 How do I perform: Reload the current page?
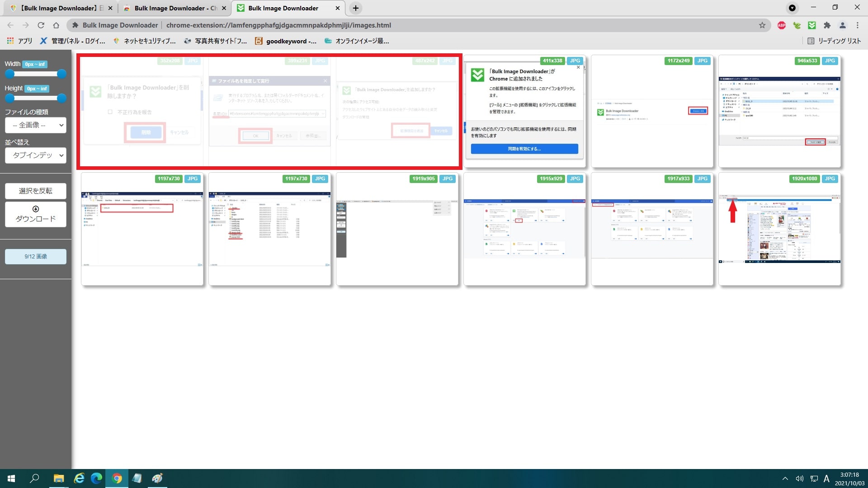coord(41,25)
